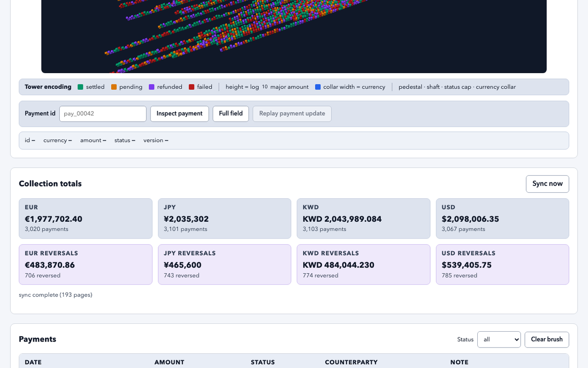Image resolution: width=588 pixels, height=368 pixels.
Task: Open the Status filter dropdown
Action: coord(499,340)
